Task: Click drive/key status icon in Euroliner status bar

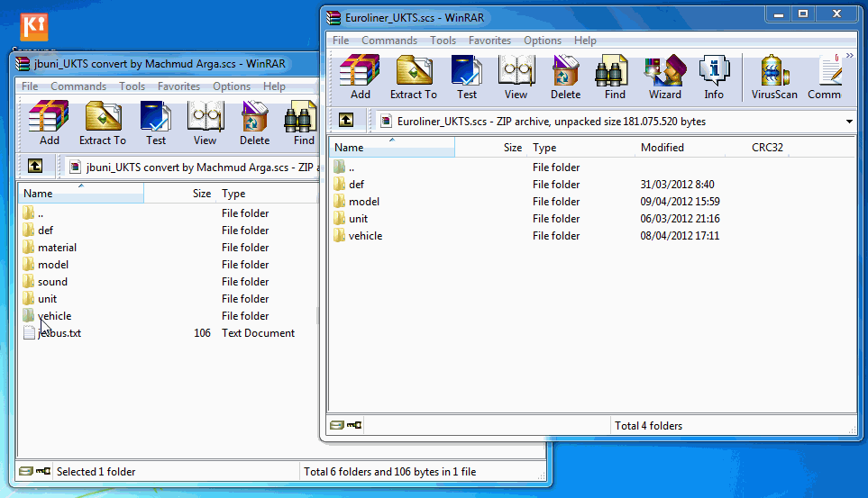Action: [x=346, y=425]
